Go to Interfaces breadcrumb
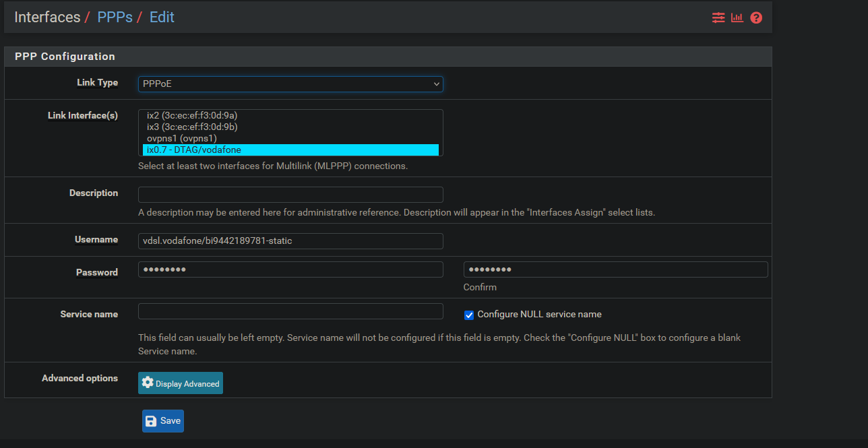The image size is (868, 448). point(47,18)
